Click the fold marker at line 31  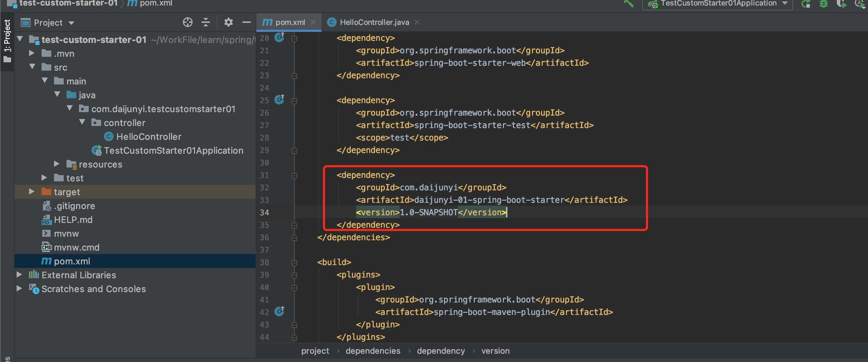click(294, 175)
